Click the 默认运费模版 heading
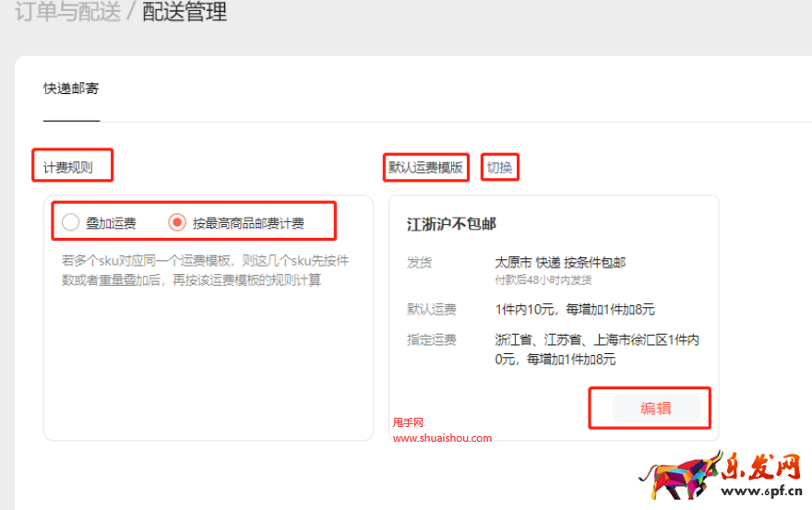Image resolution: width=812 pixels, height=510 pixels. pos(425,168)
